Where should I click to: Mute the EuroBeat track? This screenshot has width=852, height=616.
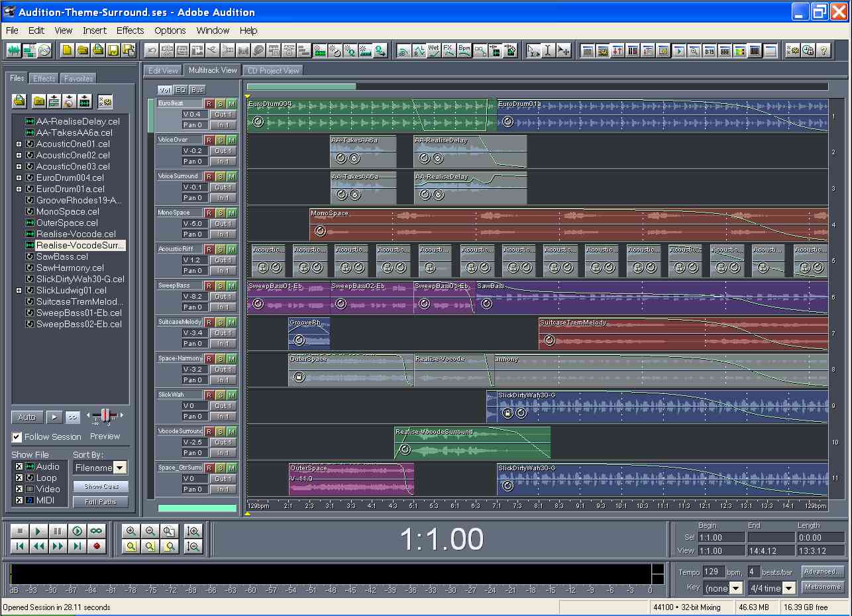coord(231,103)
